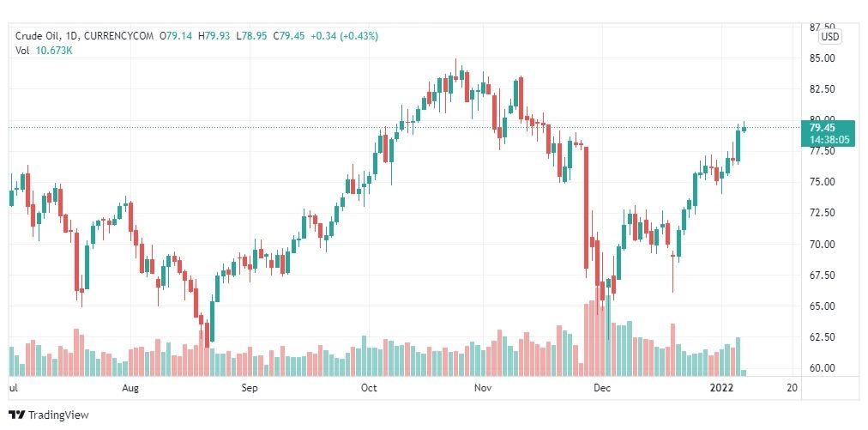Click the CURRENCYCOM exchange label
Viewport: 868px width, 430px height.
tap(118, 36)
